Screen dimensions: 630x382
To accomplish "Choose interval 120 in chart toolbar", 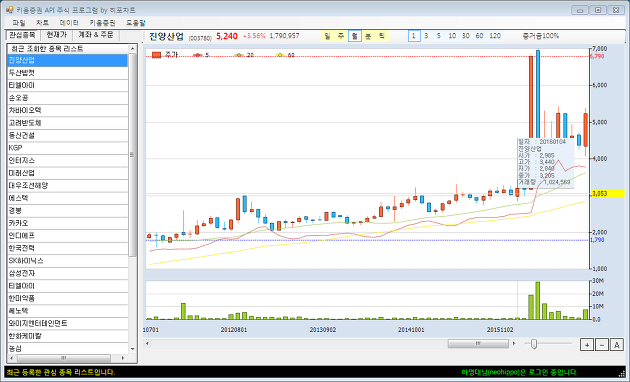I will pyautogui.click(x=495, y=36).
